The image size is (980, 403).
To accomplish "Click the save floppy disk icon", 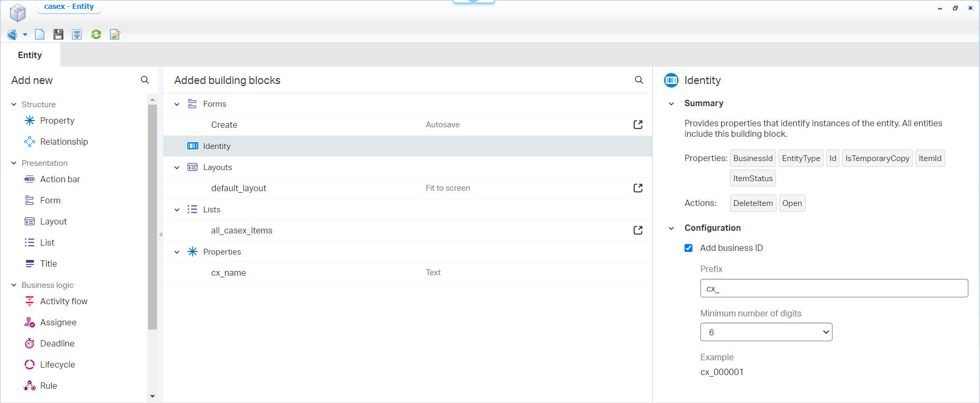I will click(58, 34).
